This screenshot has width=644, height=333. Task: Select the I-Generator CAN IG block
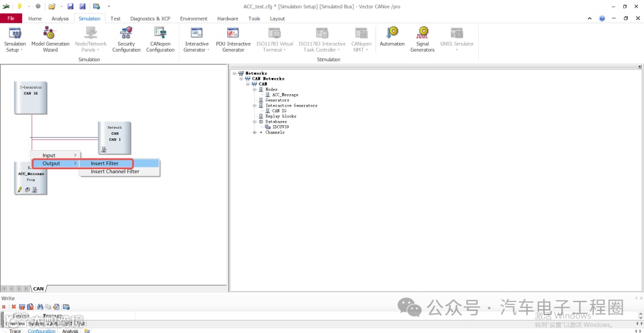(31, 98)
